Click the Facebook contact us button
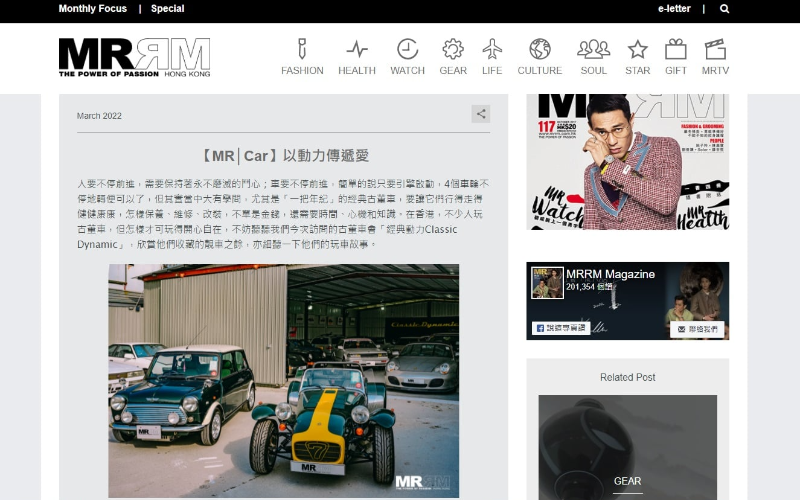This screenshot has height=500, width=800. [696, 328]
